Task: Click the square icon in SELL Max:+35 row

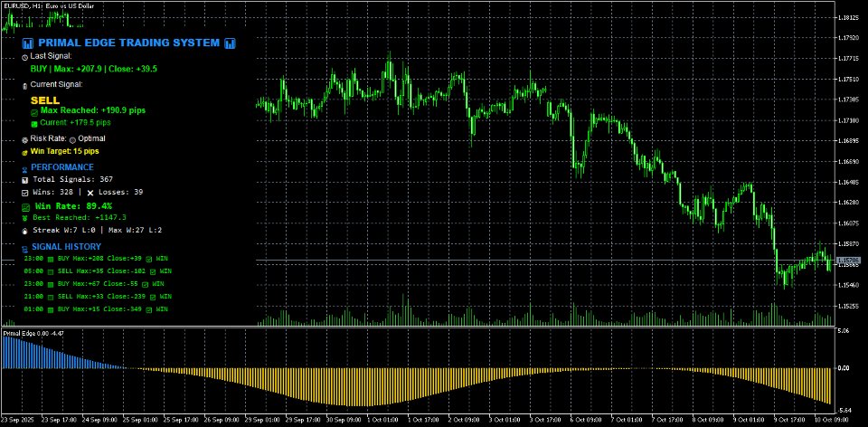Action: pyautogui.click(x=51, y=272)
